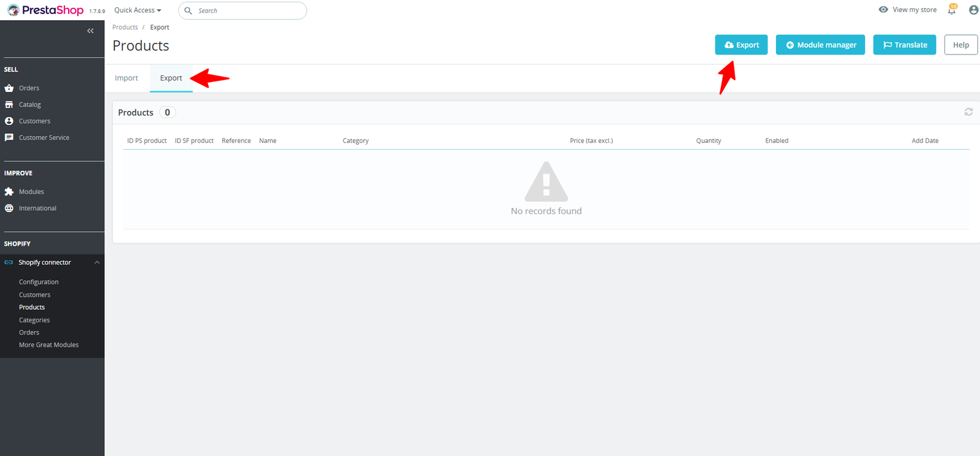Click the Products breadcrumb link
The width and height of the screenshot is (980, 456).
coord(125,28)
